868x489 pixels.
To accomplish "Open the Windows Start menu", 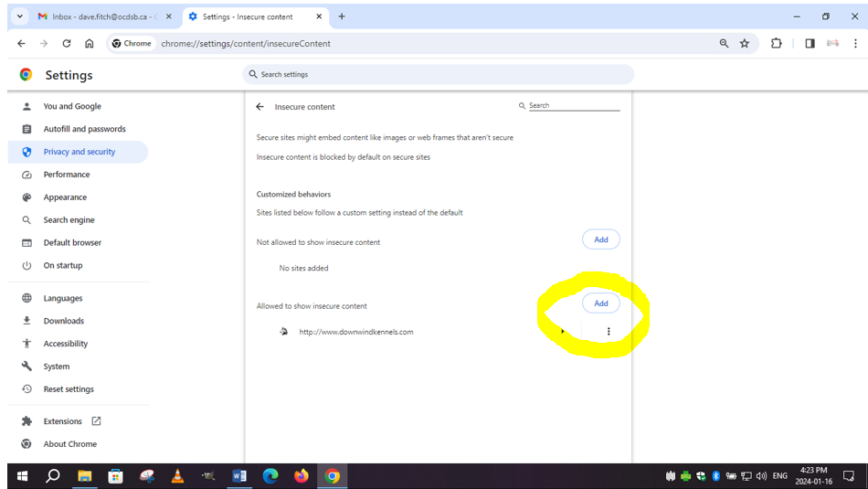I will pos(22,475).
